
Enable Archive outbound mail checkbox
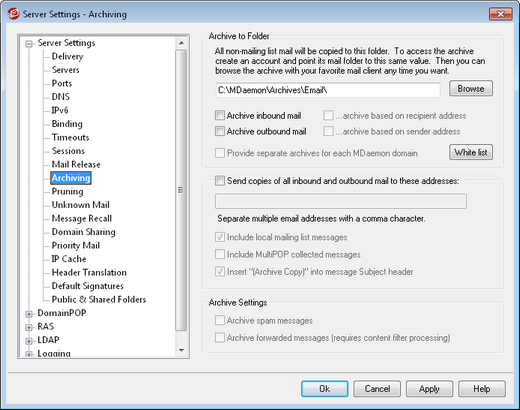[x=220, y=131]
